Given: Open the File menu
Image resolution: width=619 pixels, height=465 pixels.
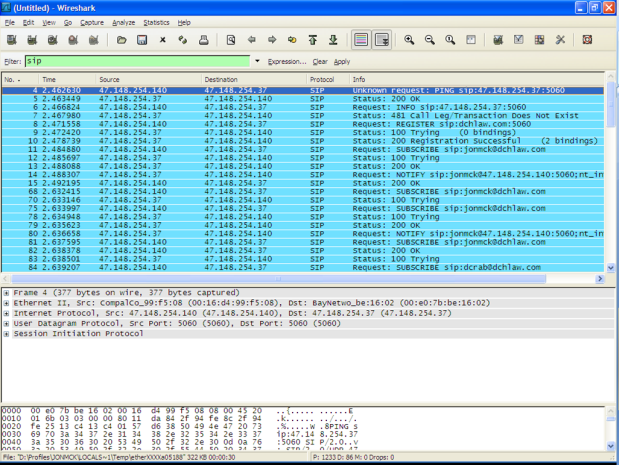Looking at the screenshot, I should 9,22.
